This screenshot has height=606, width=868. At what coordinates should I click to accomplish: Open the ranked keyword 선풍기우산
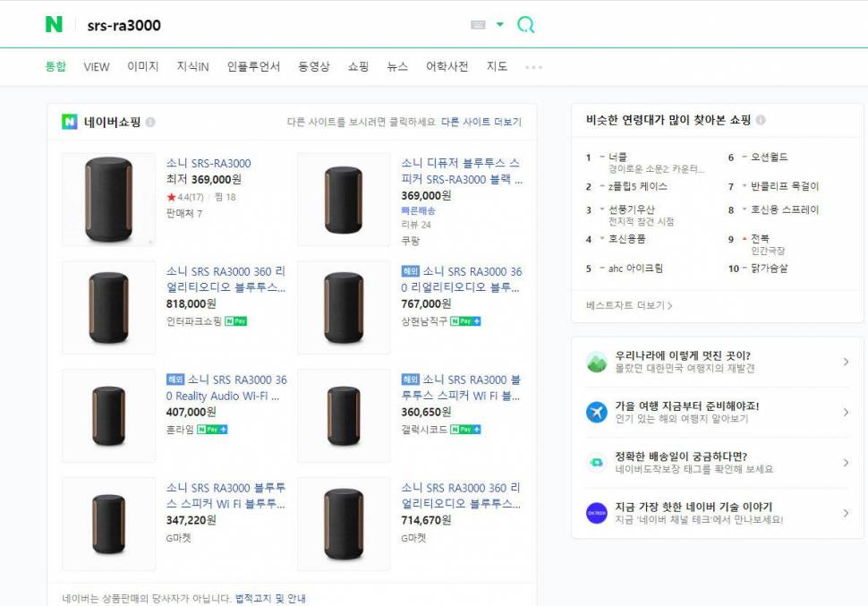tap(631, 209)
